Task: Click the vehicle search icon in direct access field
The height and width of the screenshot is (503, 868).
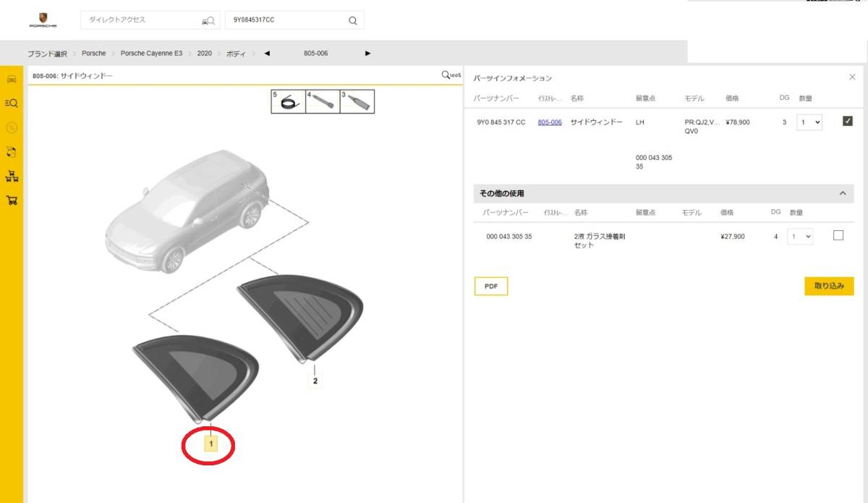Action: 209,20
